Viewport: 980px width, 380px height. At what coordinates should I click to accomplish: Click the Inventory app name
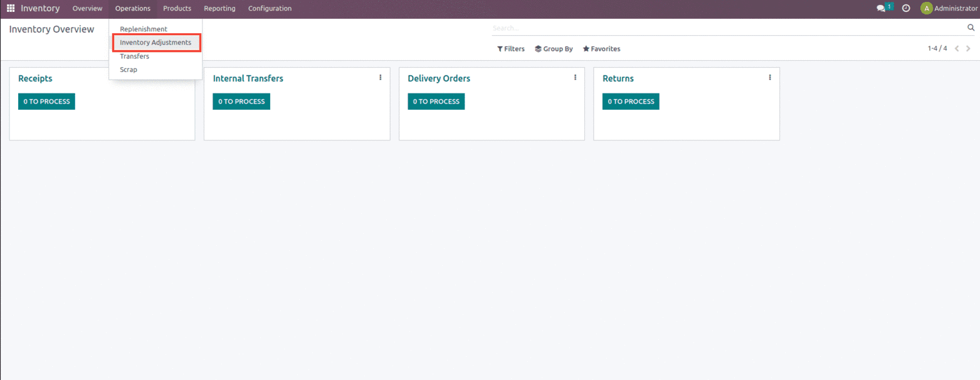click(40, 8)
